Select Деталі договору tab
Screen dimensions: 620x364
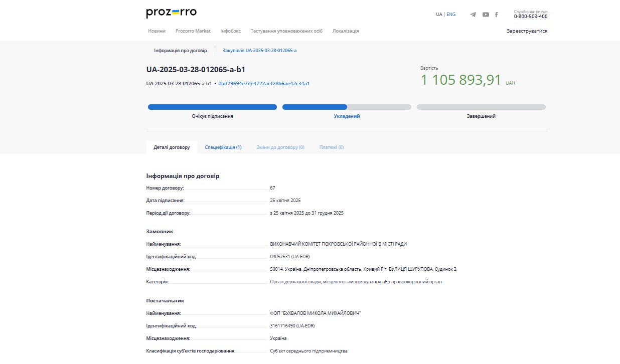point(172,147)
